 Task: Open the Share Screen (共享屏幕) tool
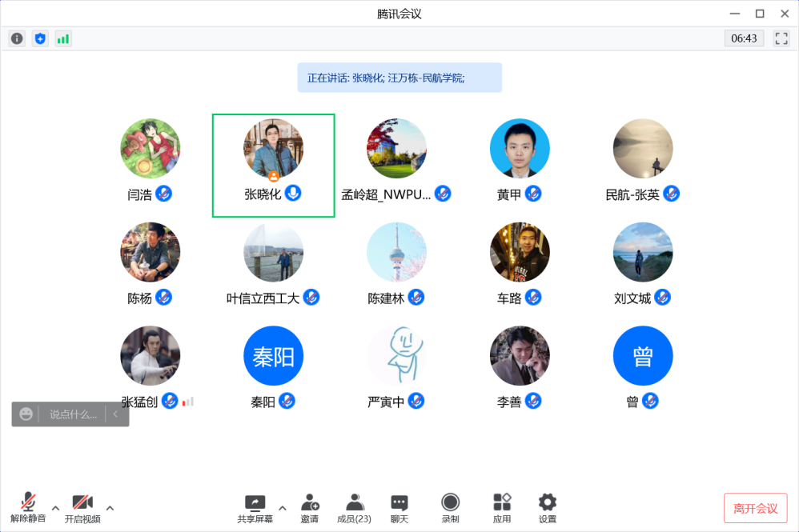pos(255,508)
